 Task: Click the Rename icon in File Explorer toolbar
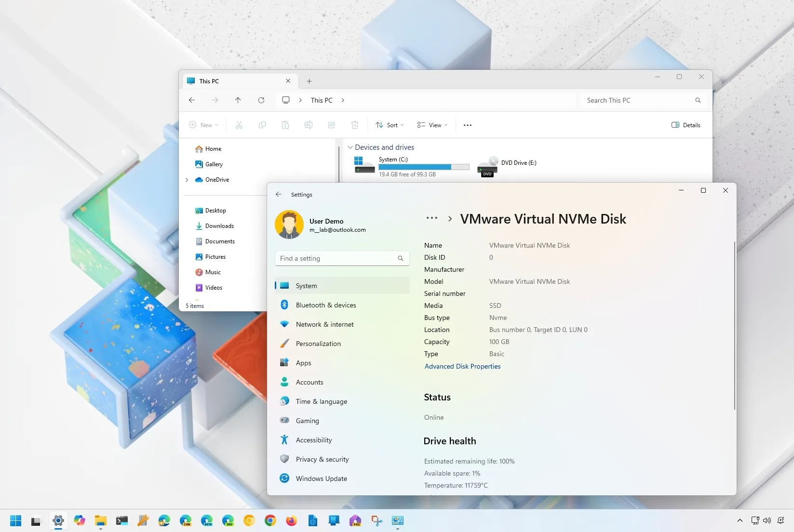[309, 125]
